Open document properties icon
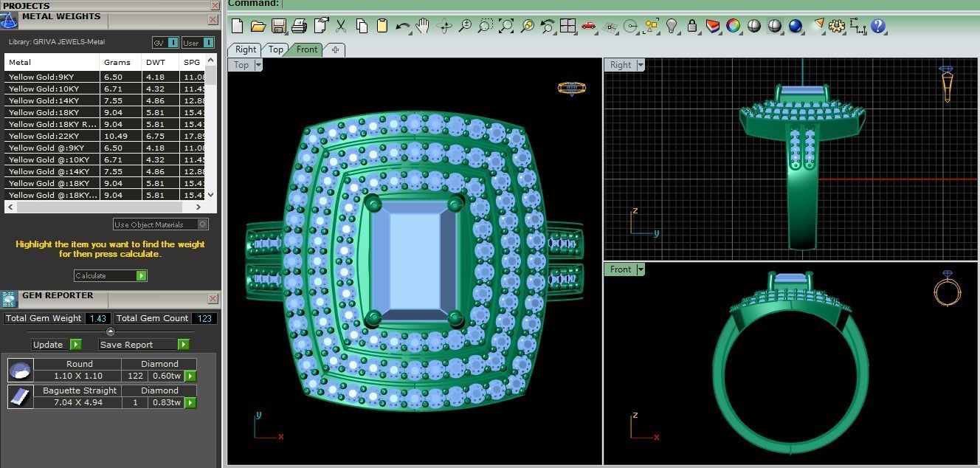Viewport: 980px width, 468px height. click(320, 27)
